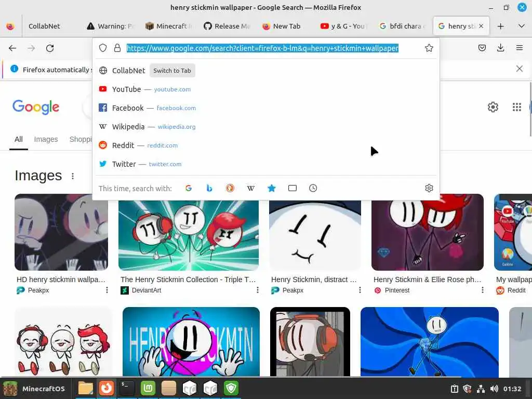Viewport: 532px width, 399px height.
Task: Reload the current page
Action: coord(50,48)
